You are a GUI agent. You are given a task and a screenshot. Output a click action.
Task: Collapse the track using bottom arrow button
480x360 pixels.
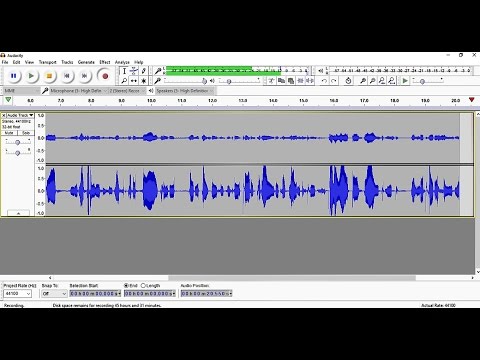18,213
